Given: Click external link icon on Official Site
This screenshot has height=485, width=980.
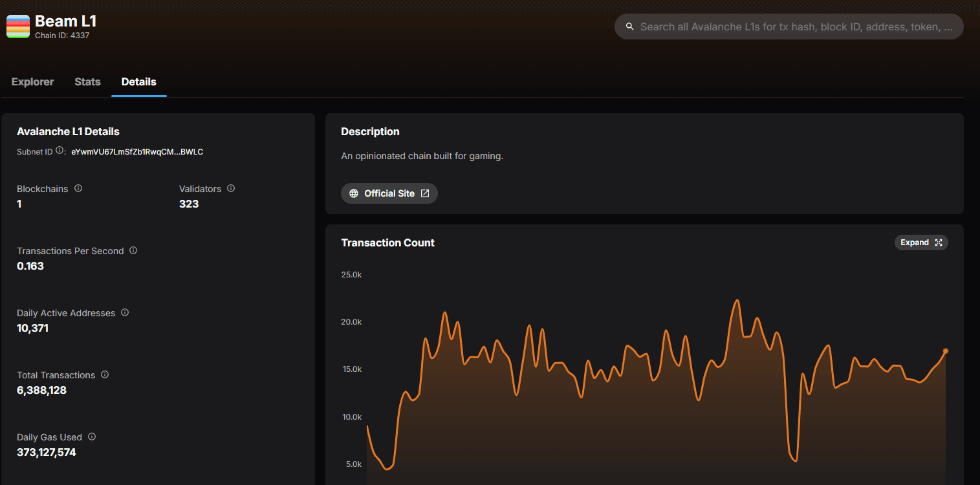Looking at the screenshot, I should click(x=425, y=193).
